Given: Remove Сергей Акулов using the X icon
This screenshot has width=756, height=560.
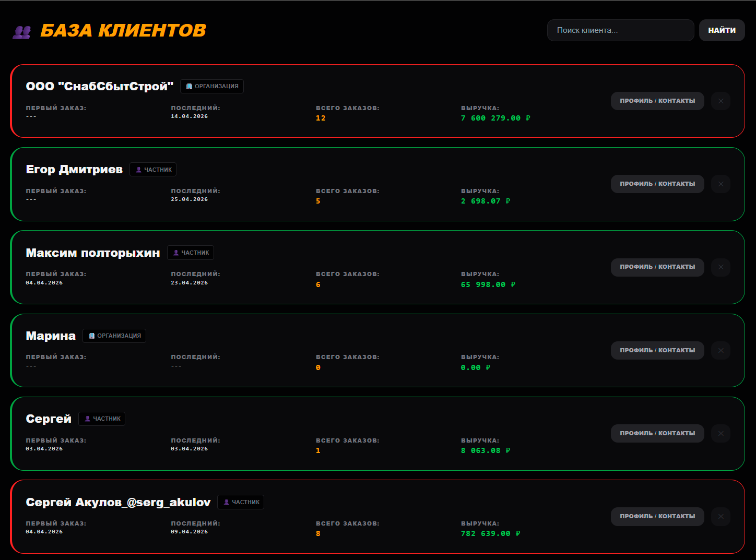Looking at the screenshot, I should [x=720, y=517].
